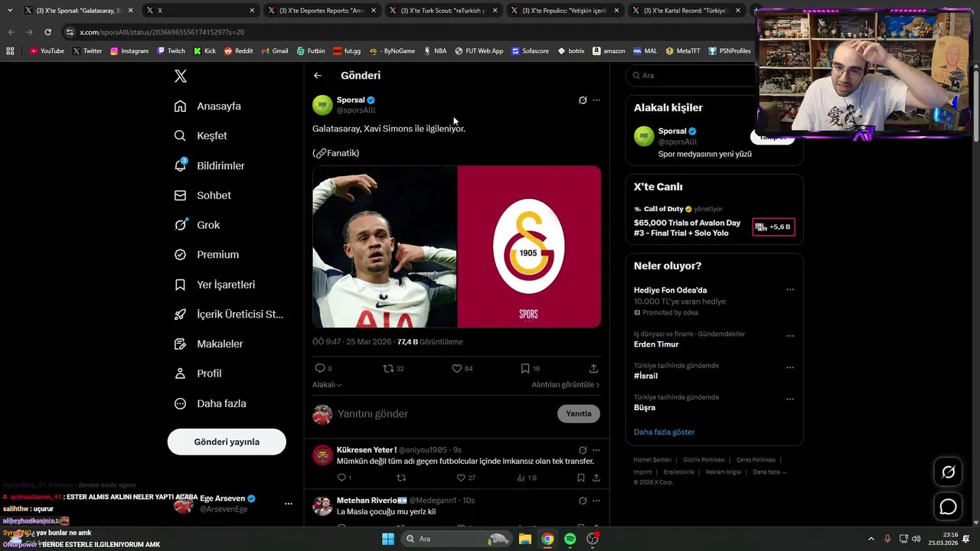980x551 pixels.
Task: Open the more options on Sporsal's post
Action: pos(596,100)
